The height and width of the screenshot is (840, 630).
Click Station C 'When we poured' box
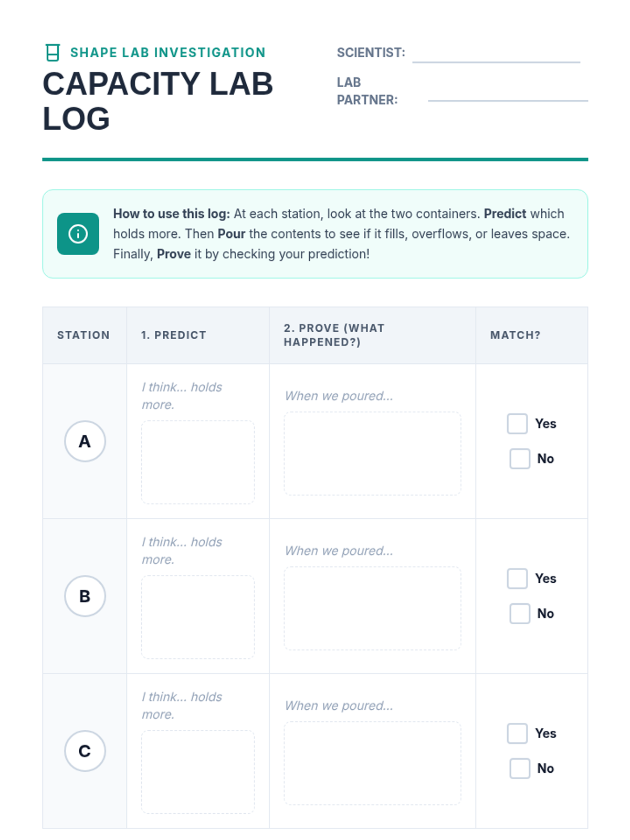(373, 763)
